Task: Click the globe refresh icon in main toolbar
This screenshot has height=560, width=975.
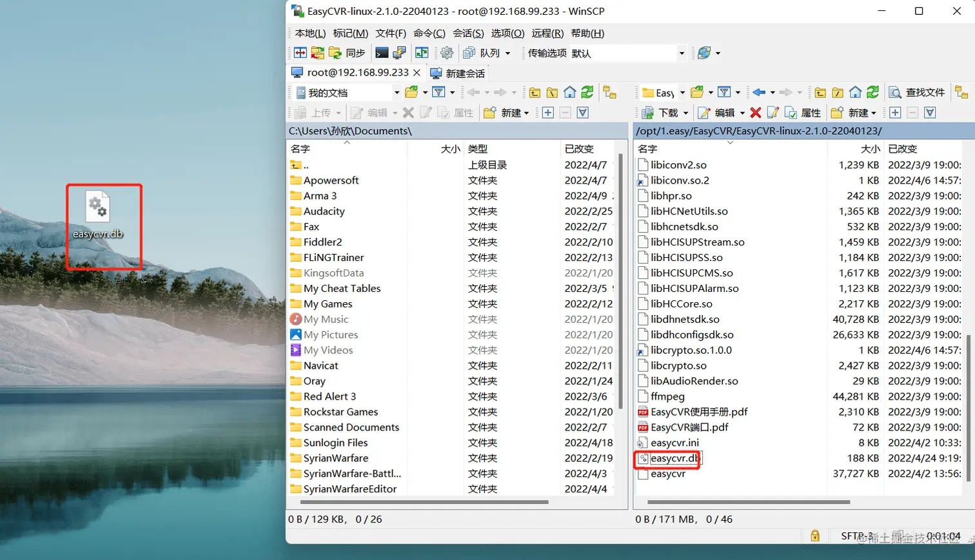Action: coord(704,53)
